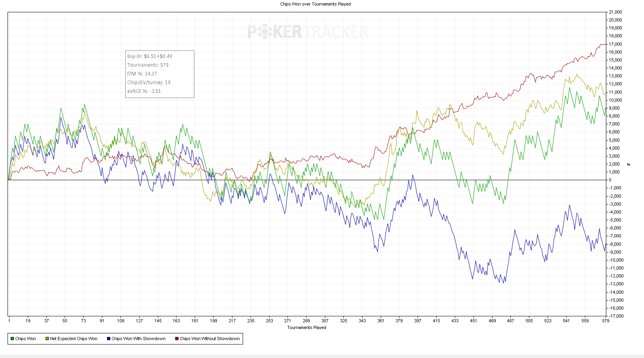Image resolution: width=644 pixels, height=358 pixels.
Task: Click the x-axis tick label "469"
Action: (492, 321)
